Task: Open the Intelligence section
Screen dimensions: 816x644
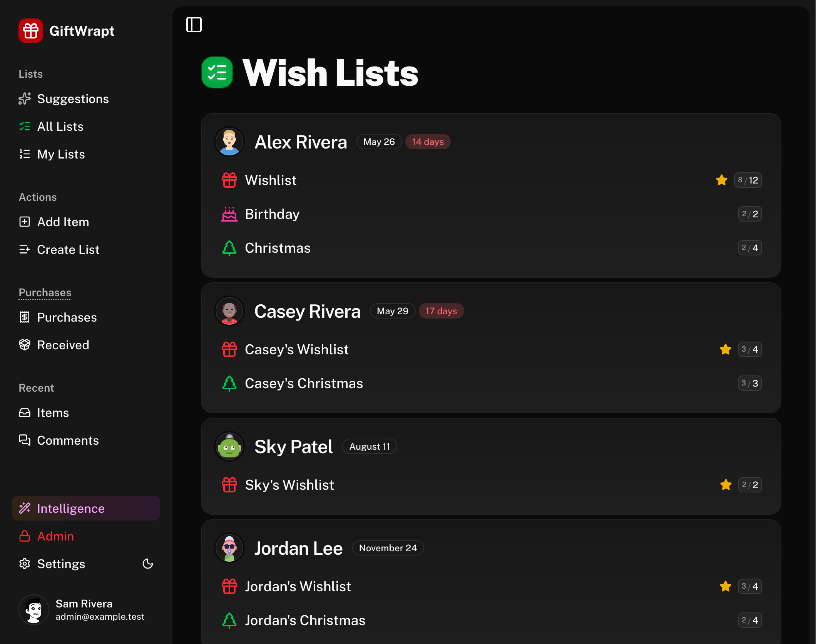Action: pos(86,509)
